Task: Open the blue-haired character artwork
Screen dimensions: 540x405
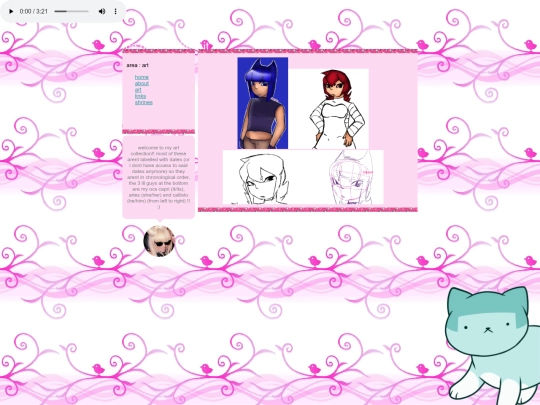Action: 263,103
